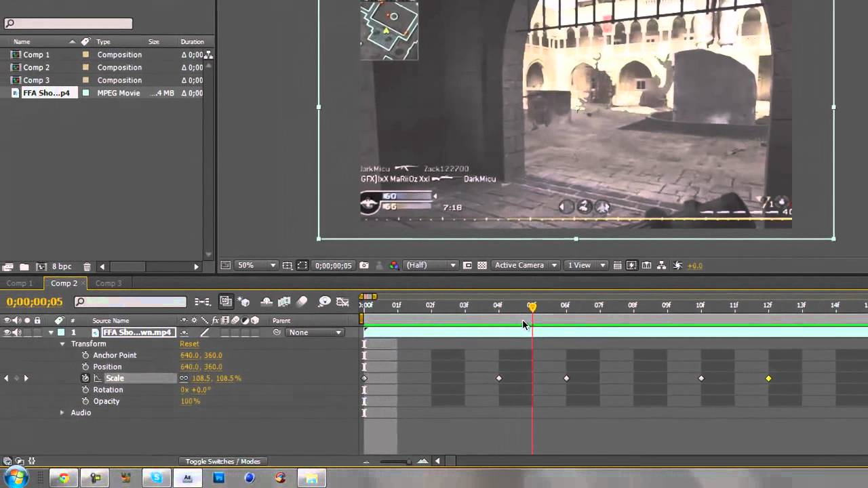Open Skype from the Windows taskbar
This screenshot has height=488, width=868.
[x=157, y=478]
